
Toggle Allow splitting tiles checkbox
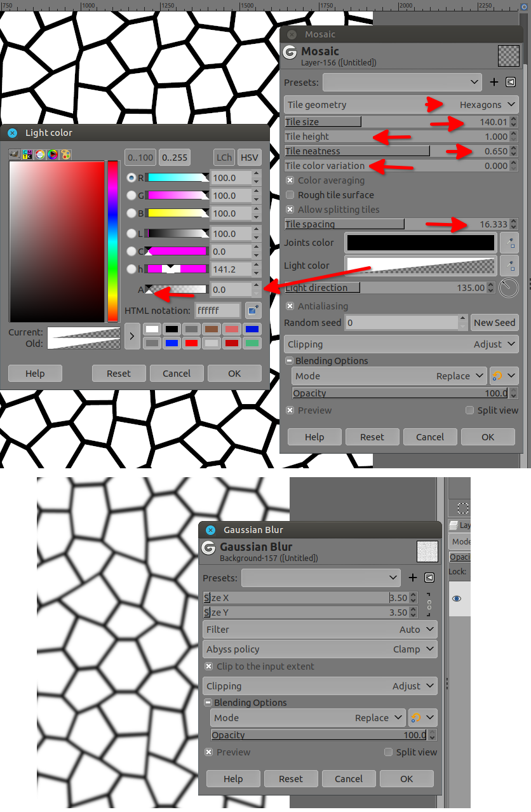(290, 210)
